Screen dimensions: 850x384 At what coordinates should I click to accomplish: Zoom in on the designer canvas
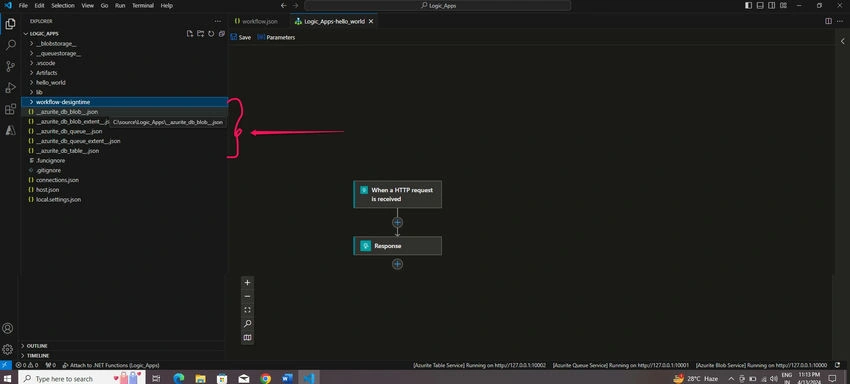247,283
